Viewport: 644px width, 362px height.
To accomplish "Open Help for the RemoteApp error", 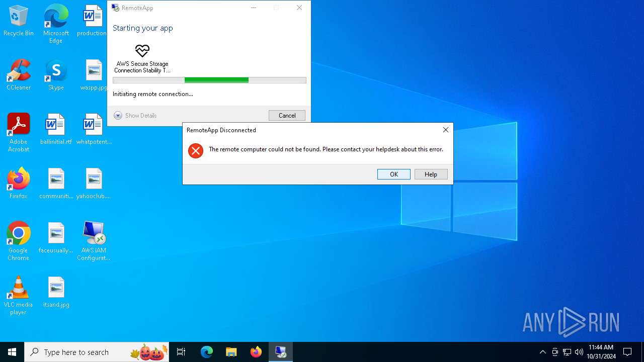I will click(431, 174).
